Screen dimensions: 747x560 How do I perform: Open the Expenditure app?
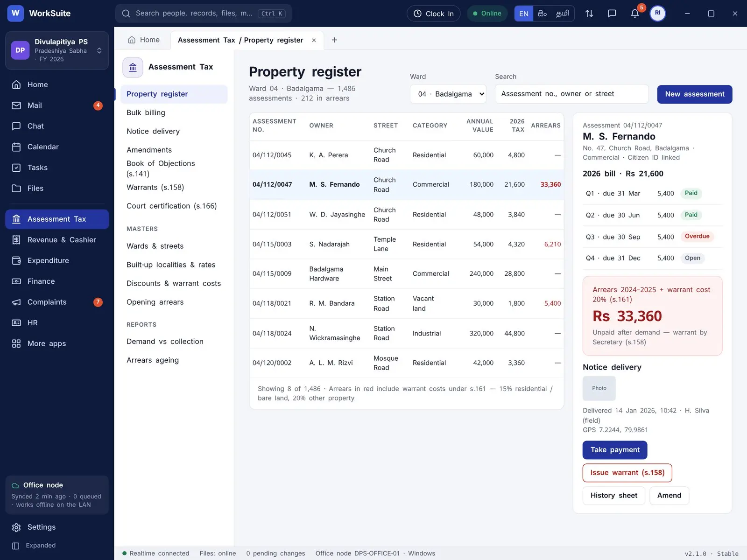click(57, 260)
